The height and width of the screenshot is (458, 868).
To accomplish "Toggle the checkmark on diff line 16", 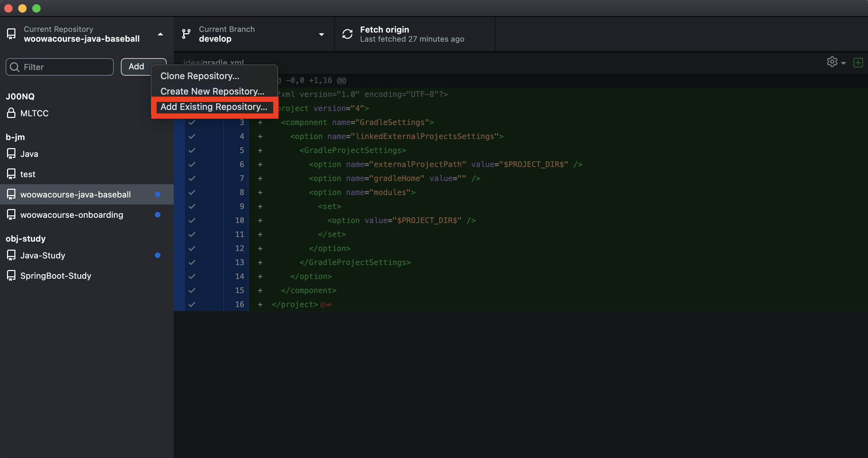I will click(192, 304).
